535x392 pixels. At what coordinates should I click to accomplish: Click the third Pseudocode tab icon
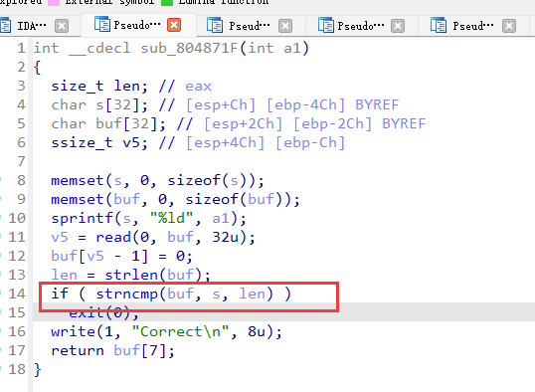pyautogui.click(x=326, y=26)
